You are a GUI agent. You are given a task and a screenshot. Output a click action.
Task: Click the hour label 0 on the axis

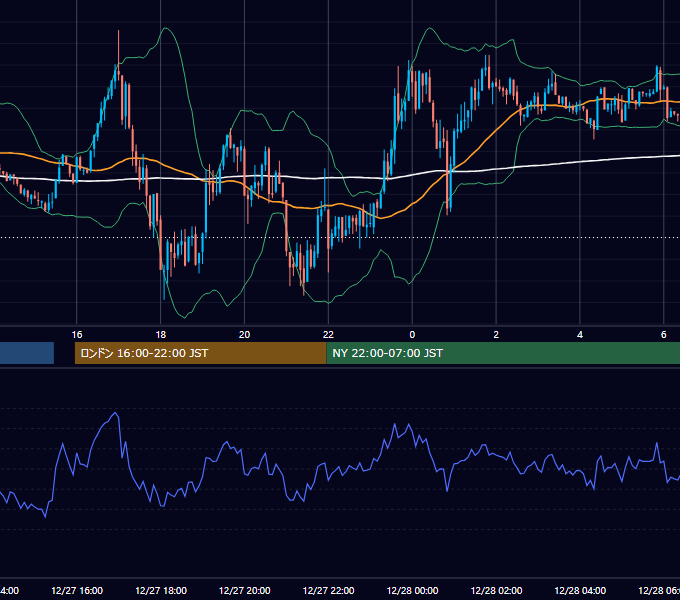(412, 335)
